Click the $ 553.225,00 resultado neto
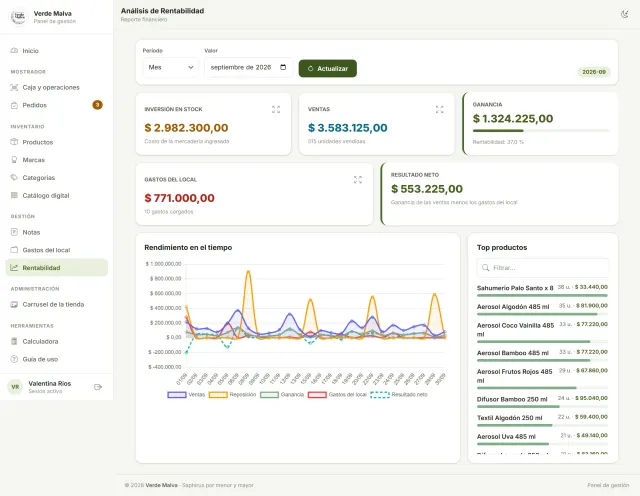The image size is (640, 496). [x=427, y=189]
